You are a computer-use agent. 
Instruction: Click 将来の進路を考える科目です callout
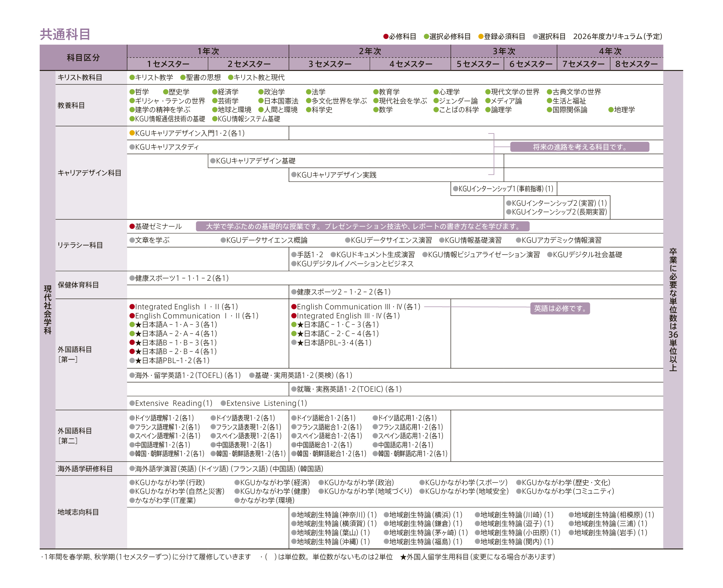(580, 147)
